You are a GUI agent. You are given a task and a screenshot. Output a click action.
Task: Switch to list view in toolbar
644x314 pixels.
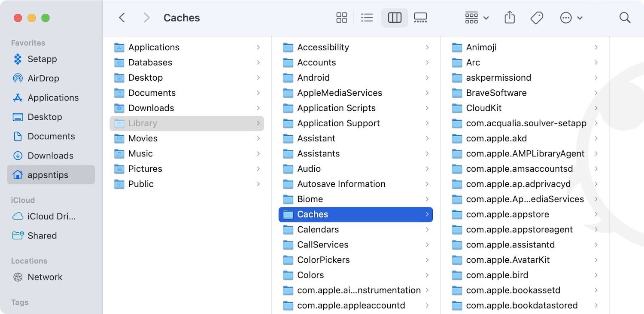click(367, 18)
